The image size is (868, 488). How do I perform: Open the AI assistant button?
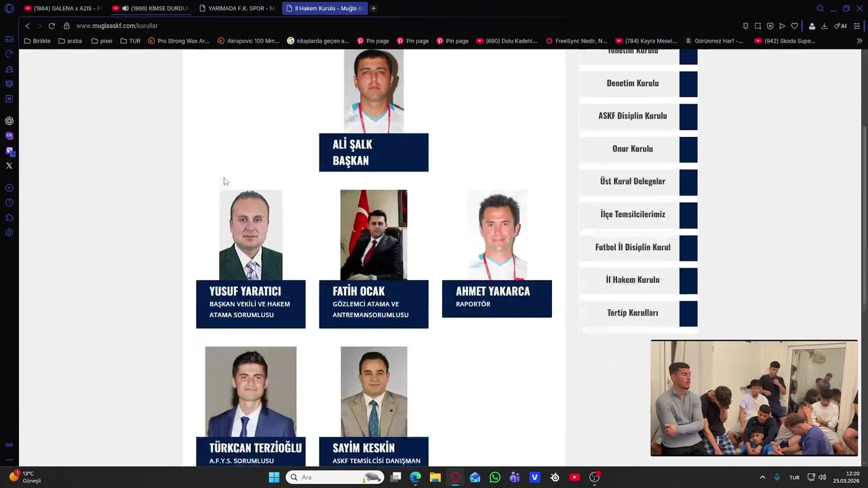pos(840,26)
